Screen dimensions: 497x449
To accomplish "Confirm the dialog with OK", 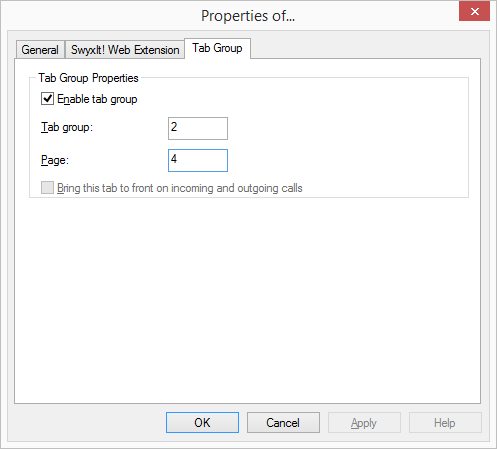I will coord(202,423).
